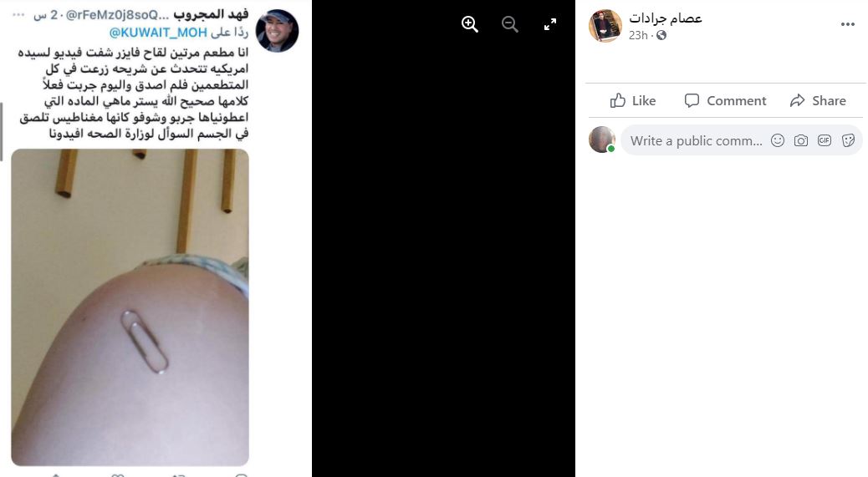Zoom out of the photo
868x477 pixels.
[x=510, y=24]
